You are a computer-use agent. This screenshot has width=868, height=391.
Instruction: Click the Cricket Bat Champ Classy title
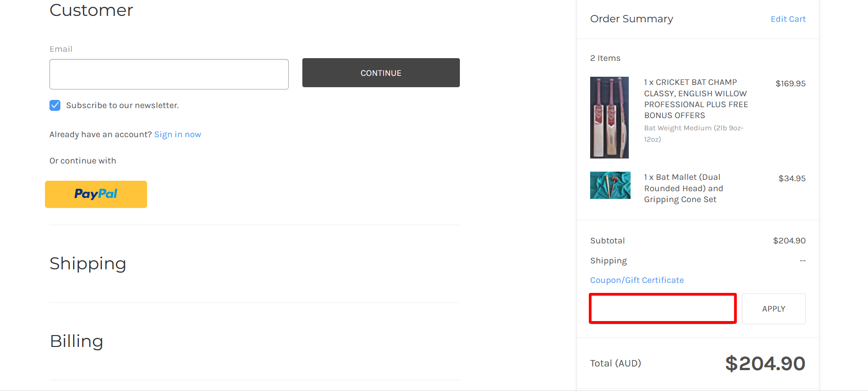(695, 99)
